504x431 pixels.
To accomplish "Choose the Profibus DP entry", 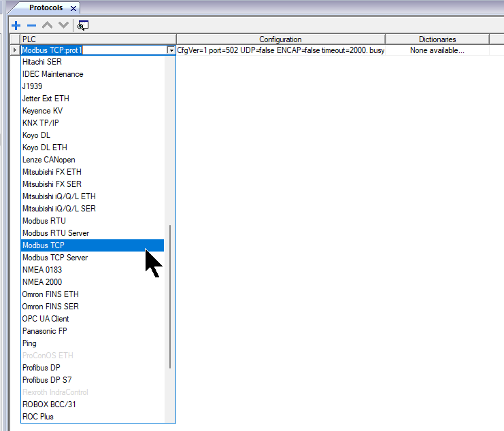I will 93,368.
